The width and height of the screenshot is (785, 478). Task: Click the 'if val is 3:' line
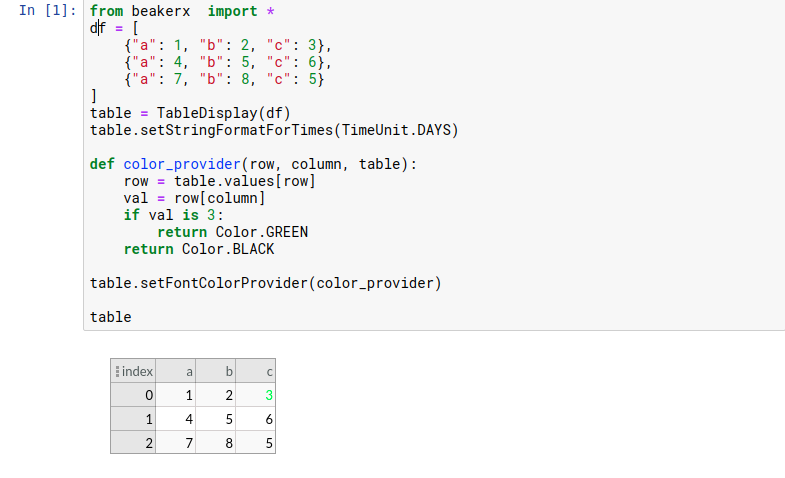click(x=174, y=215)
